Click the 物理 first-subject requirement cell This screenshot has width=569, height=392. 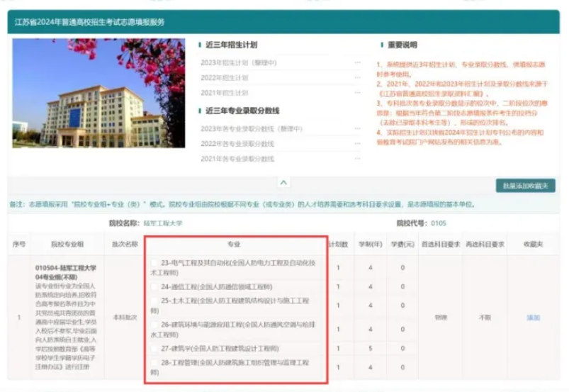click(441, 318)
